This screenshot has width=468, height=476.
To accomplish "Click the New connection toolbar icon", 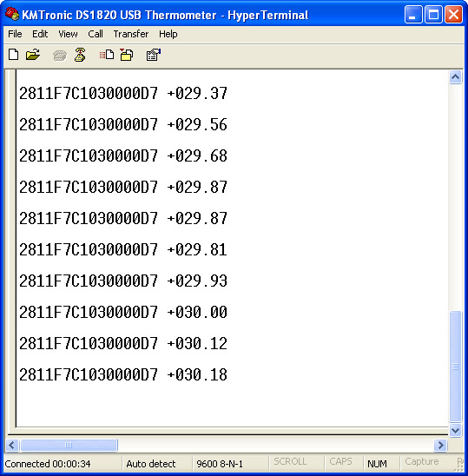I will click(14, 55).
